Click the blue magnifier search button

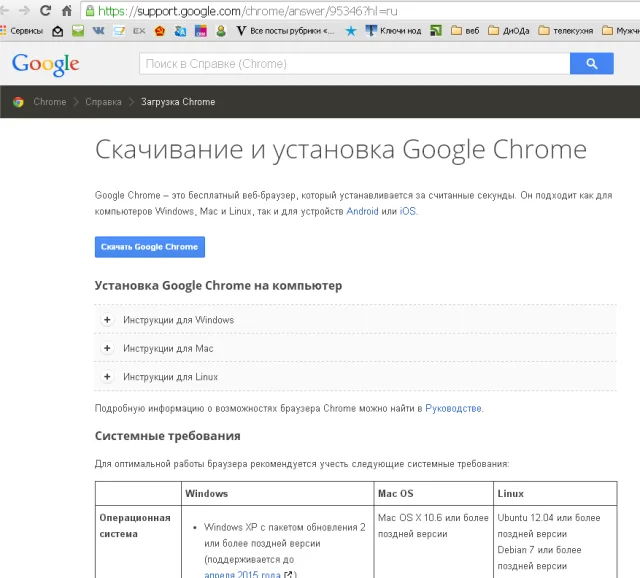click(591, 63)
